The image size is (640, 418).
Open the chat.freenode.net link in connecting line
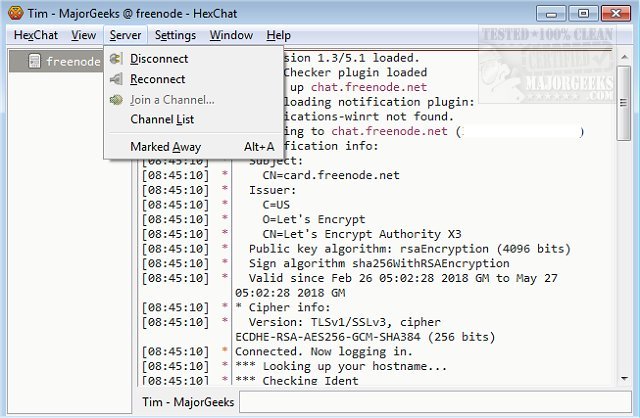pos(389,131)
